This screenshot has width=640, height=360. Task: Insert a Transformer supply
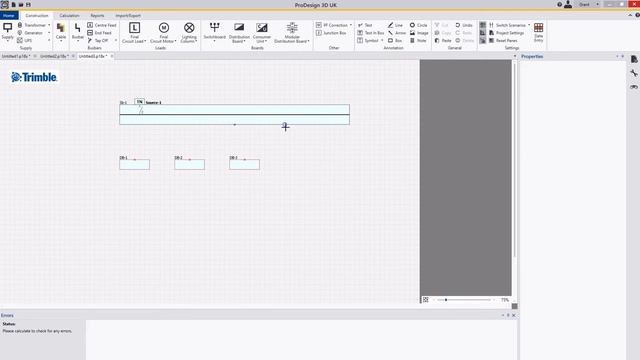coord(32,25)
